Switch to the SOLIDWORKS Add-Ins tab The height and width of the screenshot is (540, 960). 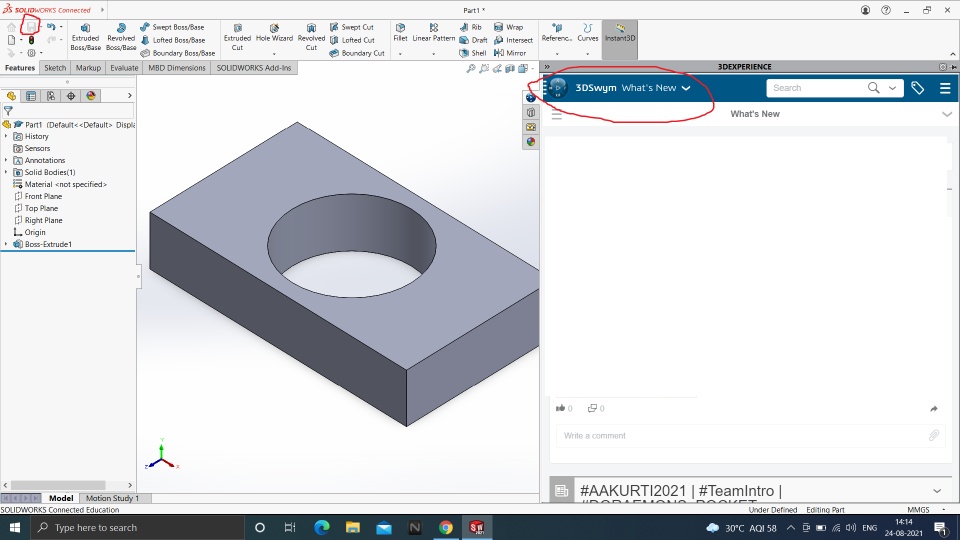click(x=253, y=68)
